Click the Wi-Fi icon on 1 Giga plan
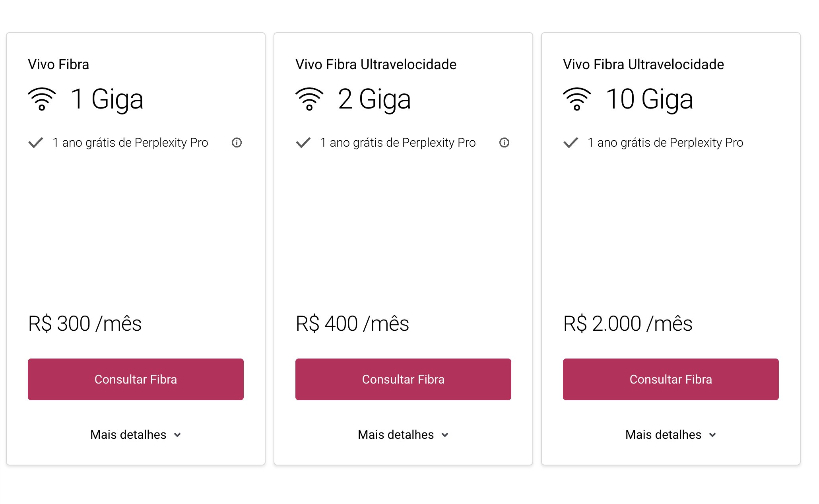 click(42, 99)
